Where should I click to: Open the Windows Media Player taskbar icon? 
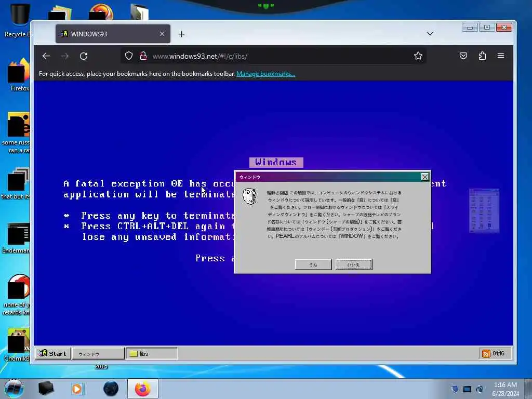(x=77, y=389)
